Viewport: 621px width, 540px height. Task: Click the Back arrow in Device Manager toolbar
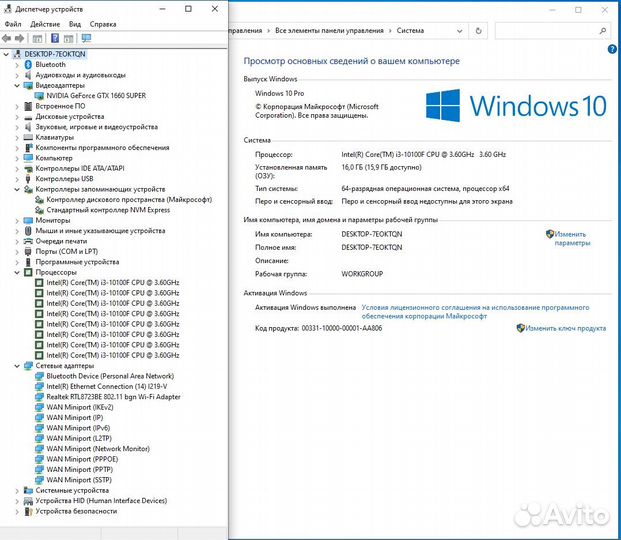point(6,38)
